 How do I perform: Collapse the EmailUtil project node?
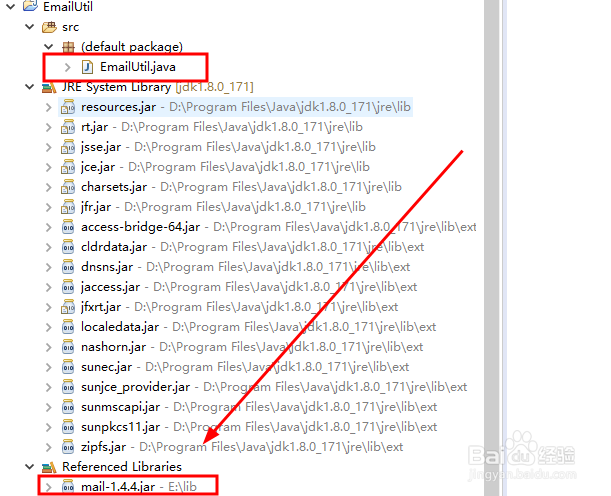pos(11,7)
